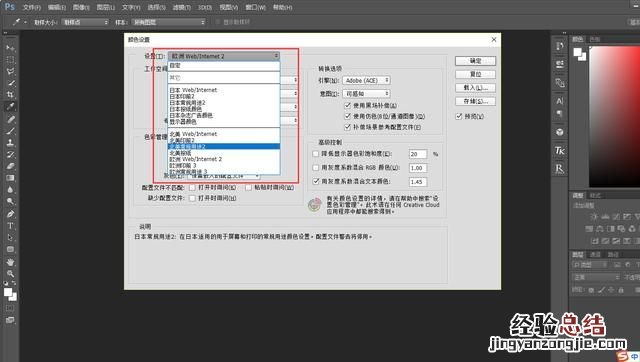Toggle 使用黑场补偿 checkbox
Image resolution: width=640 pixels, height=362 pixels.
(347, 106)
